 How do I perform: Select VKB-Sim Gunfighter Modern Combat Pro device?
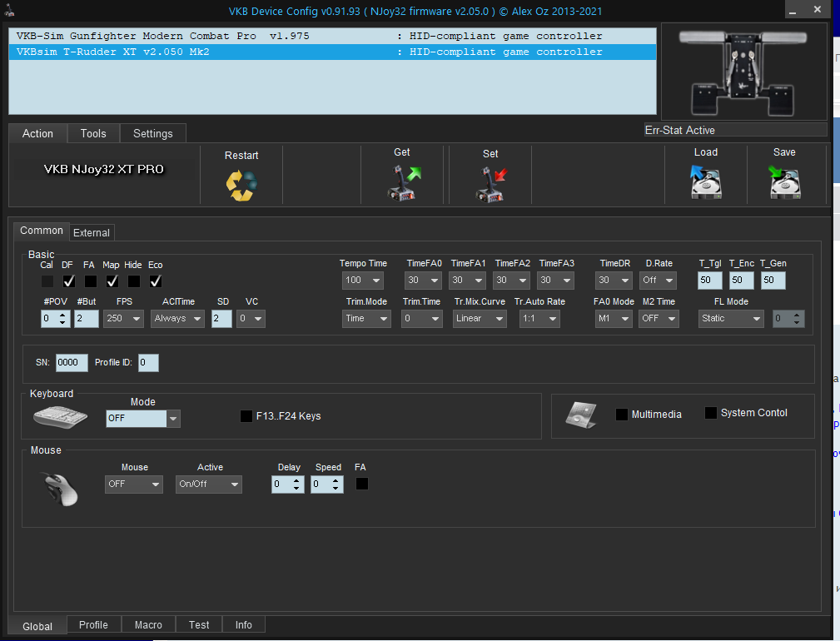tap(332, 36)
